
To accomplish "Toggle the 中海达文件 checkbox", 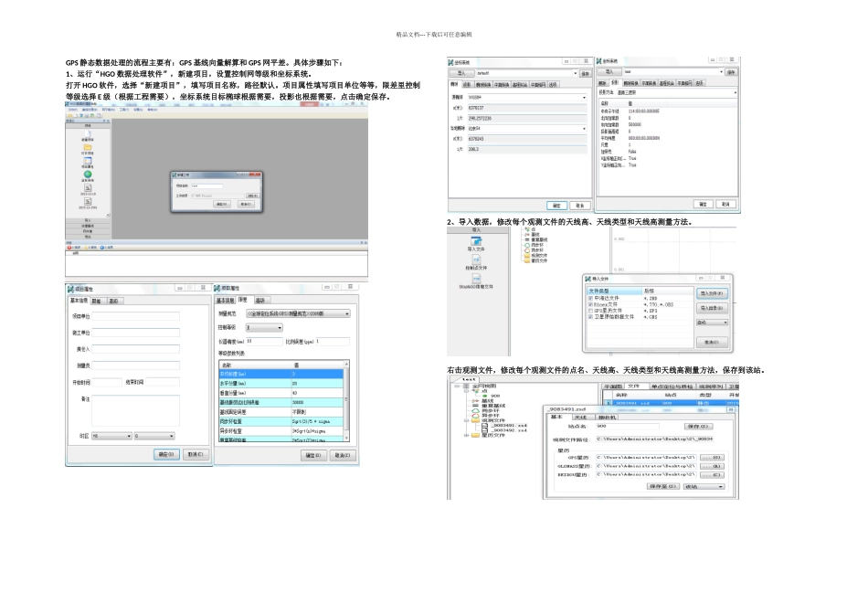I will 590,298.
